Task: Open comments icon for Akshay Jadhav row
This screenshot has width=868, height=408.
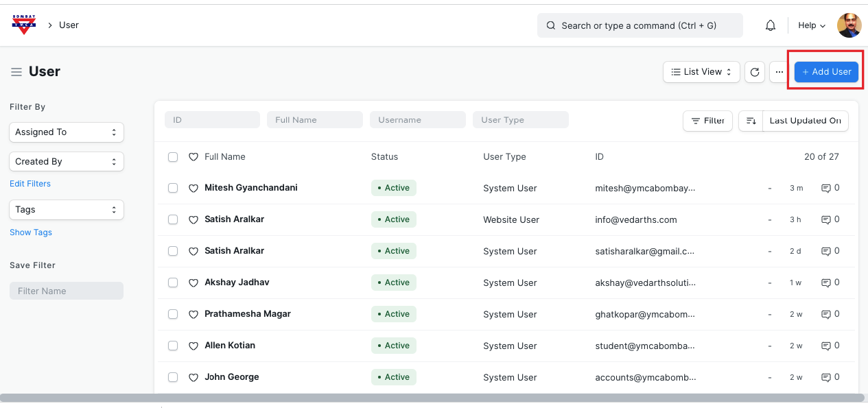Action: click(826, 283)
